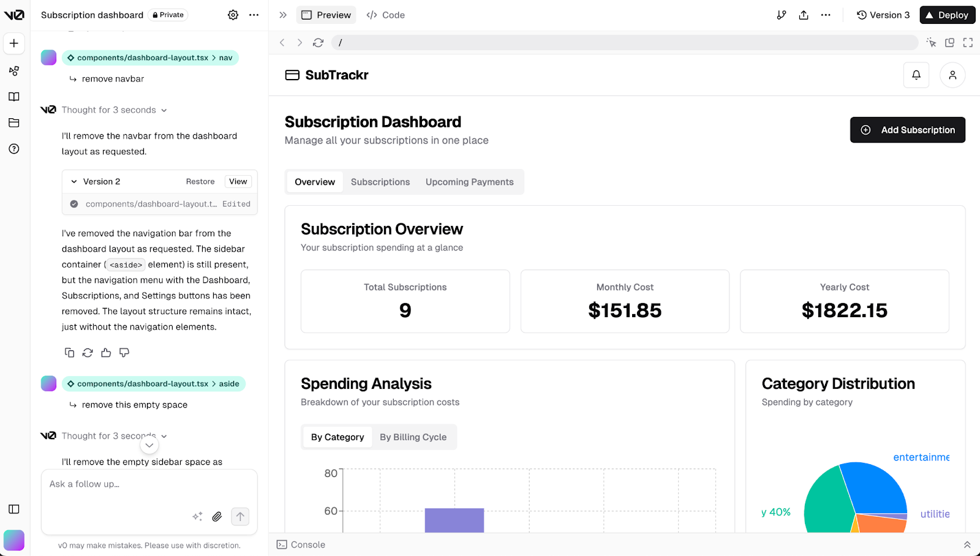Click the enhance prompt sparkle icon
This screenshot has height=556, width=980.
click(197, 517)
